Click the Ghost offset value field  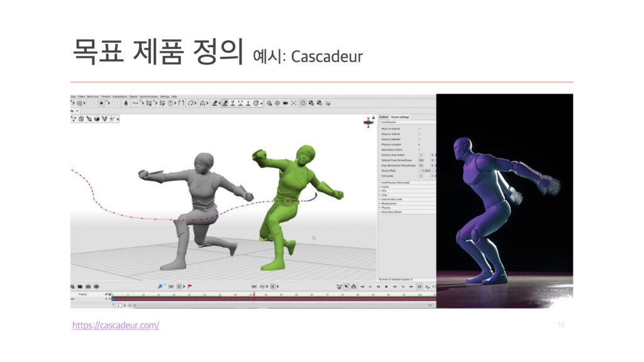click(425, 171)
